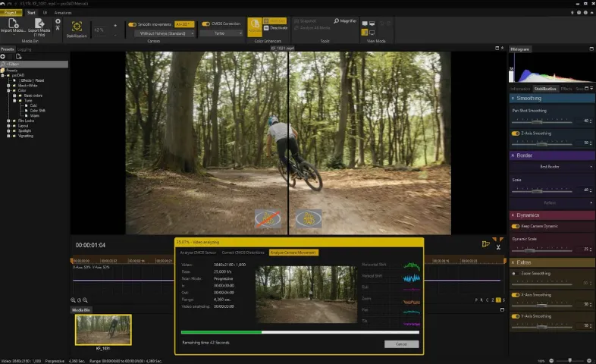596x364 pixels.
Task: Click the Analyze Camera Movement step
Action: [x=293, y=253]
